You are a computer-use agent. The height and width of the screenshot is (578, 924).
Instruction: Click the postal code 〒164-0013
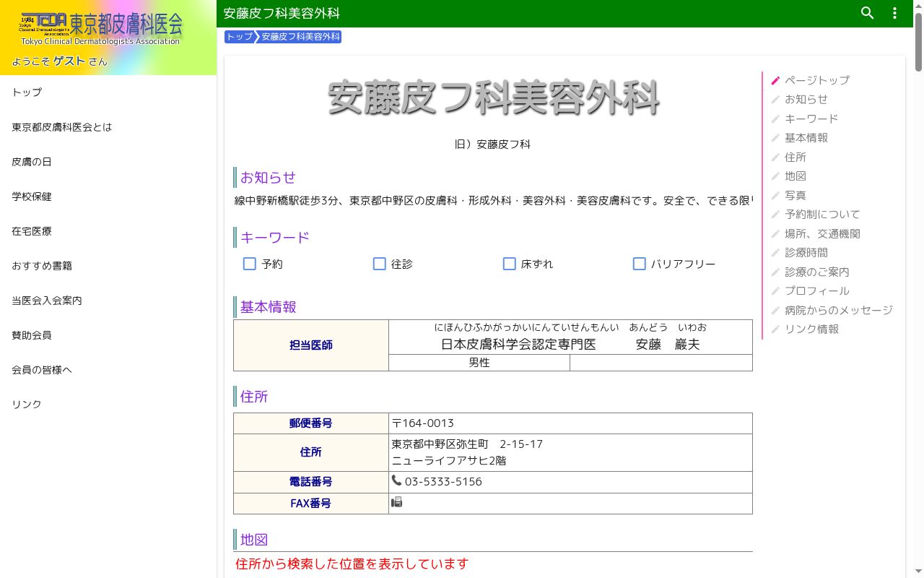[423, 423]
